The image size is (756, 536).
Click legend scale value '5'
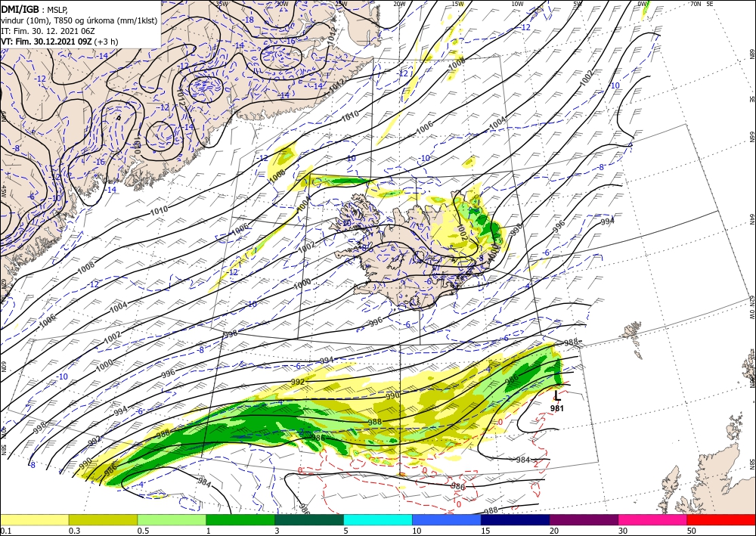pyautogui.click(x=345, y=531)
